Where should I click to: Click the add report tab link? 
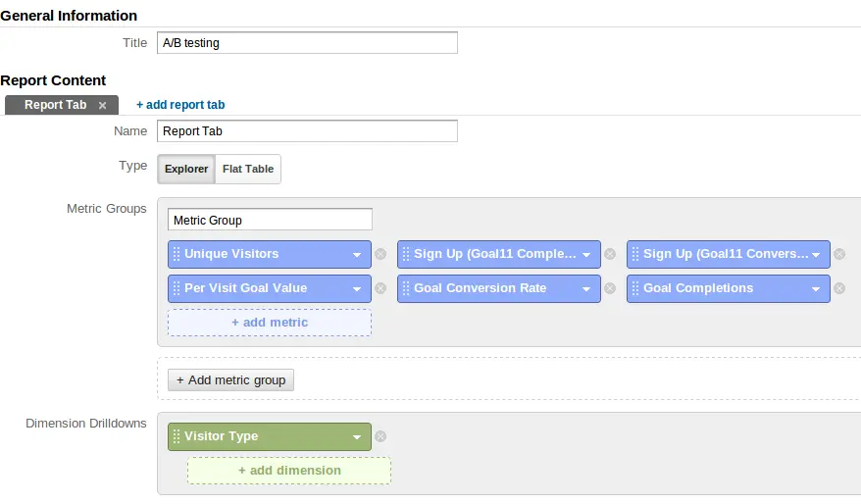click(x=180, y=105)
